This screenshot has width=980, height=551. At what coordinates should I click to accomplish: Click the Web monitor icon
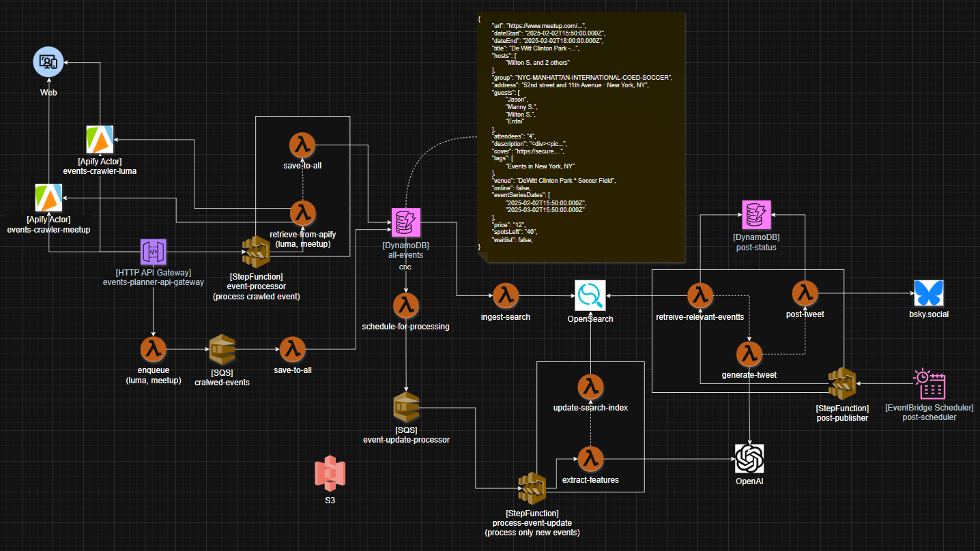pyautogui.click(x=48, y=63)
